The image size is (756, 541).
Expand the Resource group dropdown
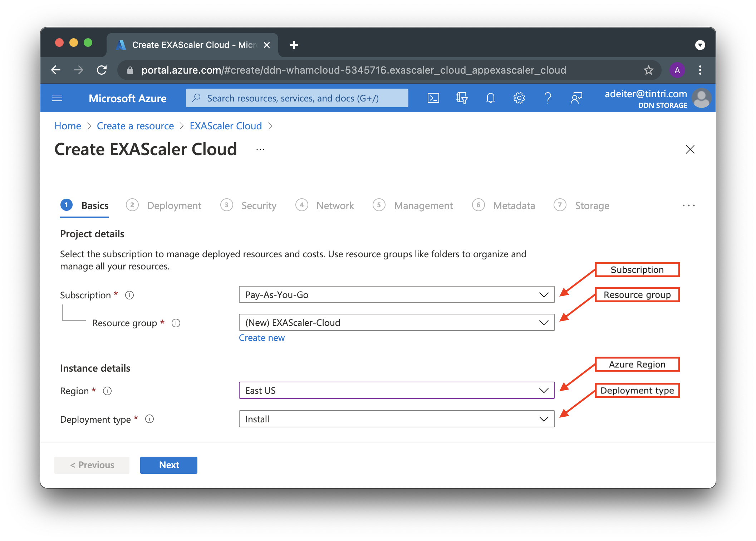396,322
